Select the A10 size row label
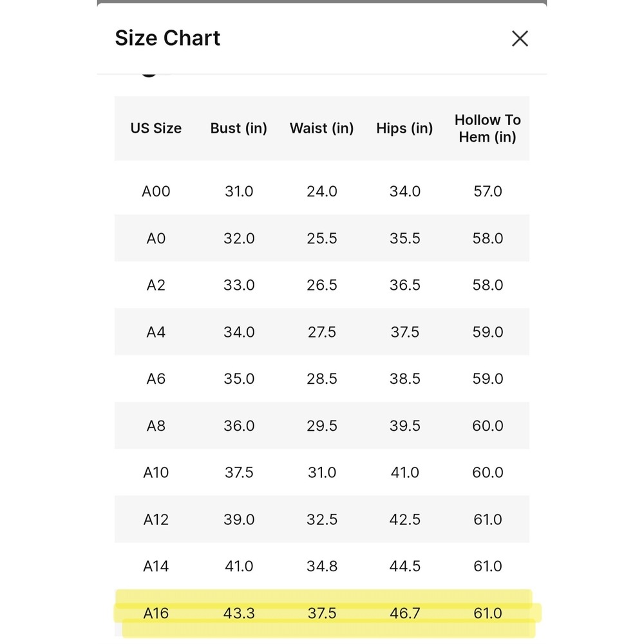Screen dimensions: 644x644 (x=156, y=472)
